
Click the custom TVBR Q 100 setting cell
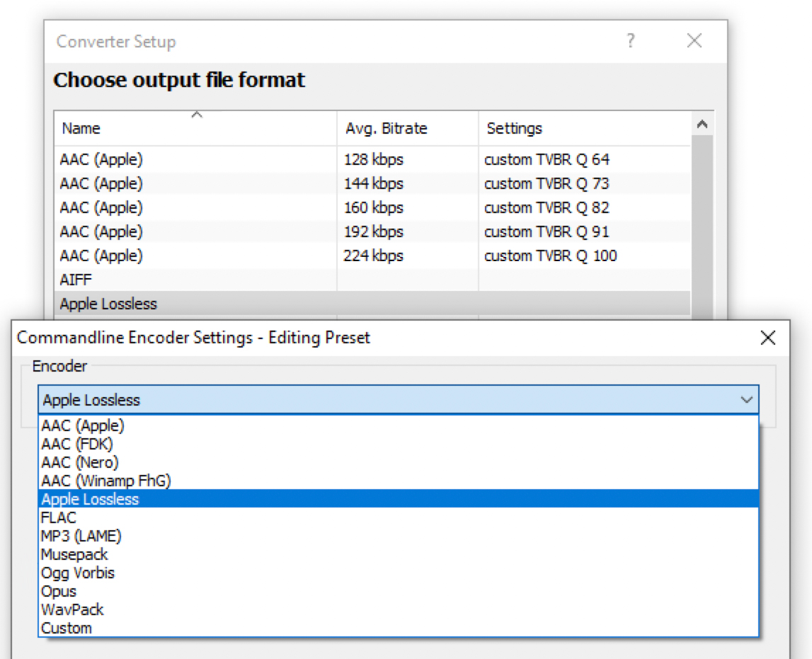(551, 256)
